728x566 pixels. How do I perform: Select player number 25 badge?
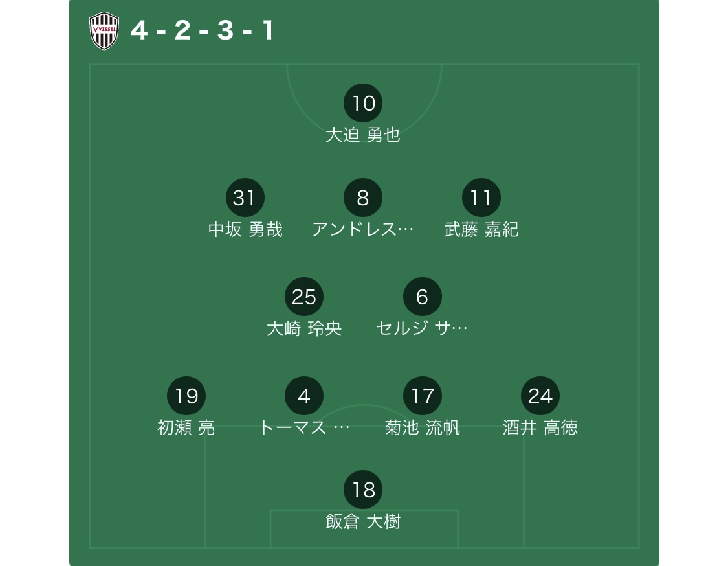click(304, 297)
